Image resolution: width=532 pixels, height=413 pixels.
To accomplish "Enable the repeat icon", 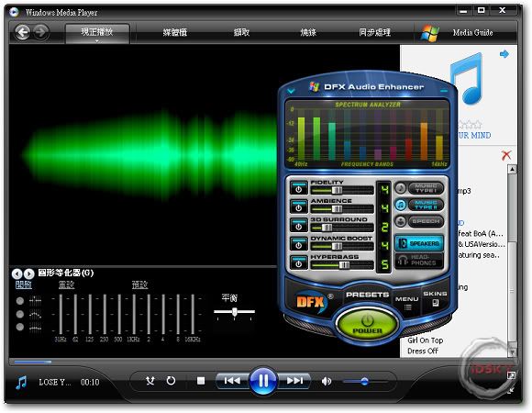I will 171,381.
